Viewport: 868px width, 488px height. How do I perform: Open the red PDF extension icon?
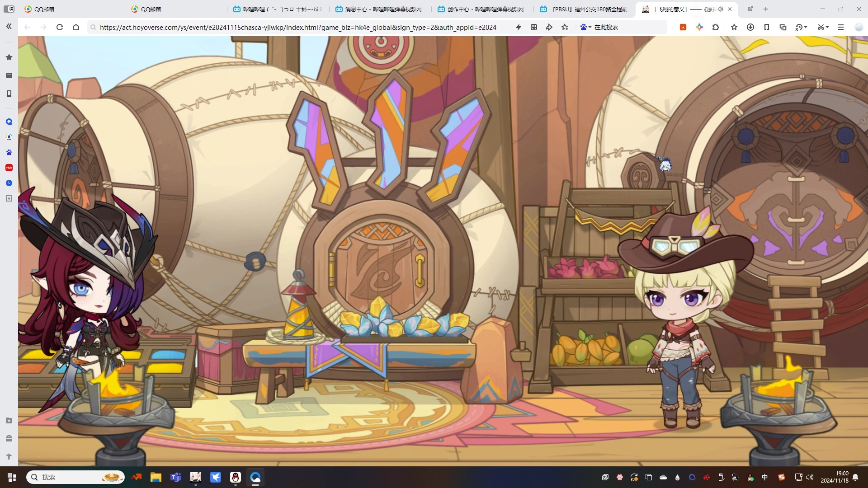[683, 27]
